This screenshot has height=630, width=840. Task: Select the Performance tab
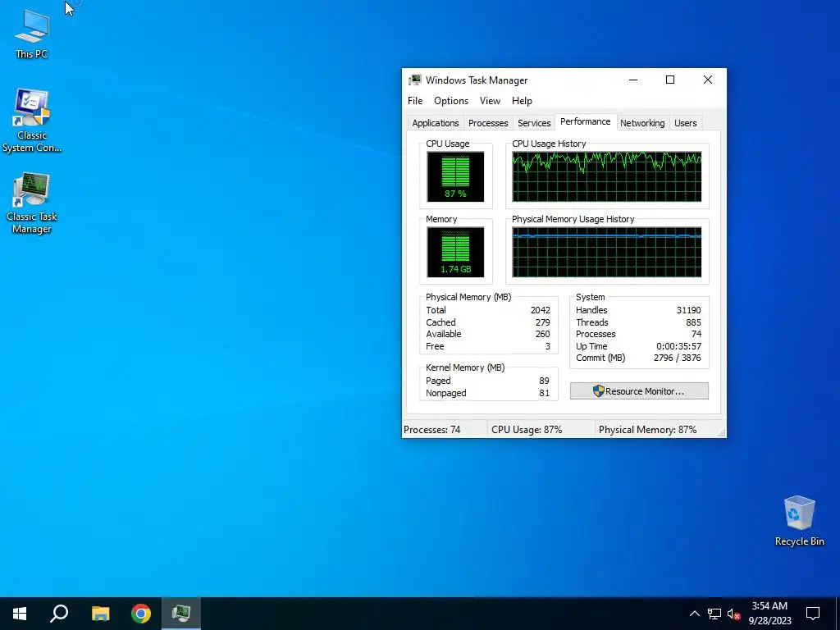coord(585,121)
